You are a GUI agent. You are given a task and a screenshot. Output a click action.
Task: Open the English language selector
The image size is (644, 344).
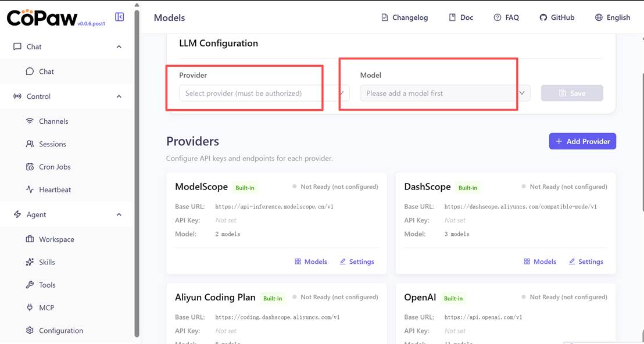[x=613, y=17]
